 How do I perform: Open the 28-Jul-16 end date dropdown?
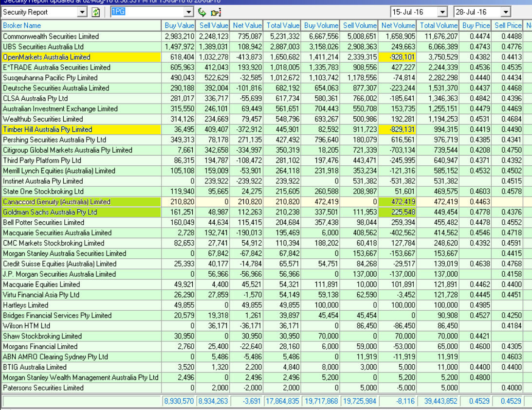point(506,12)
